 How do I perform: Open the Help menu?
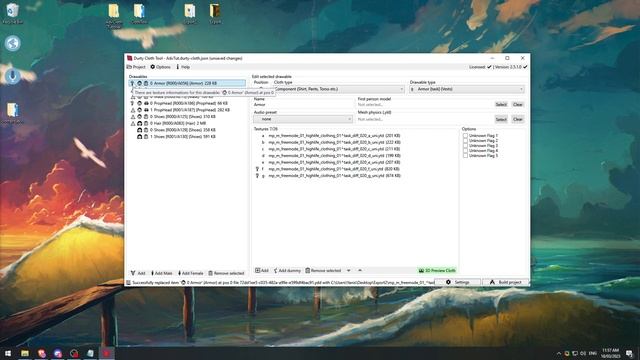(x=183, y=67)
